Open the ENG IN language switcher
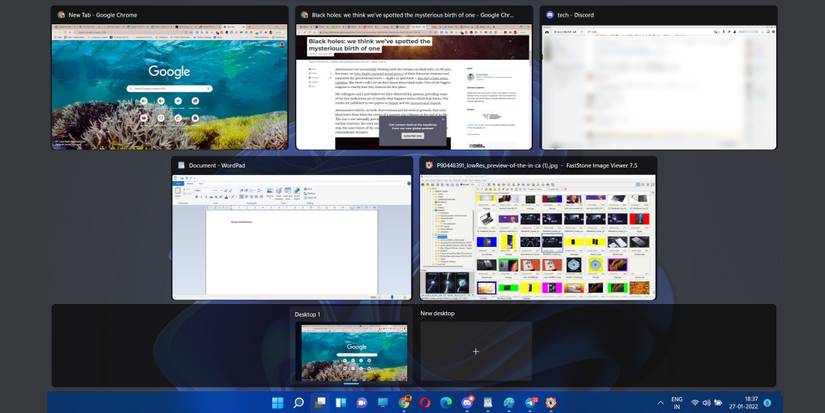The image size is (825, 413). click(677, 403)
